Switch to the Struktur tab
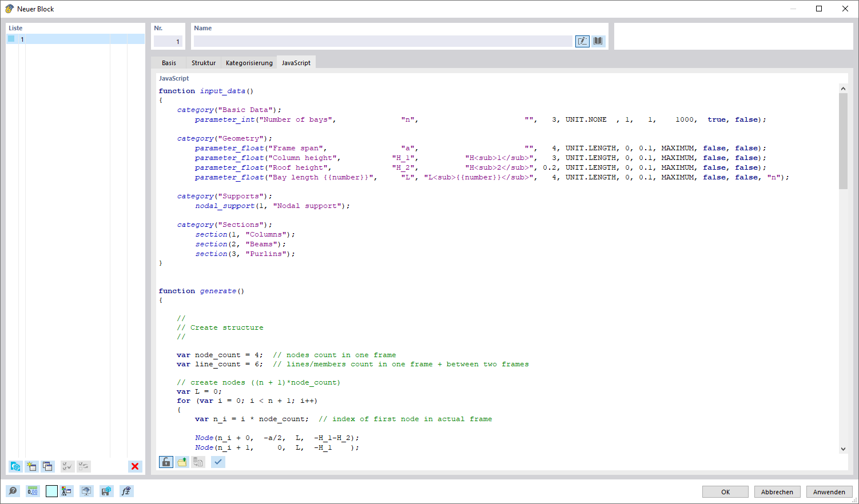Image resolution: width=859 pixels, height=504 pixels. pos(203,63)
